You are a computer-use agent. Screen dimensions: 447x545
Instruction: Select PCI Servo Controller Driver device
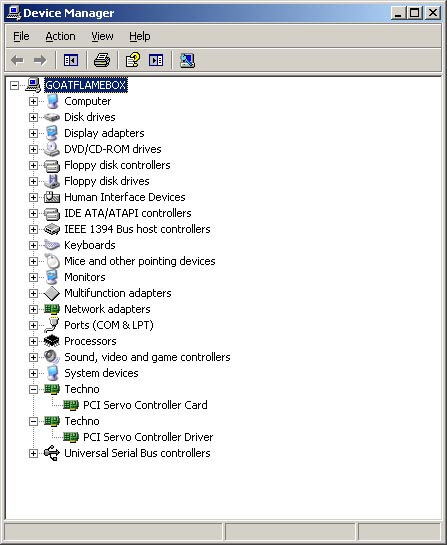click(x=148, y=437)
